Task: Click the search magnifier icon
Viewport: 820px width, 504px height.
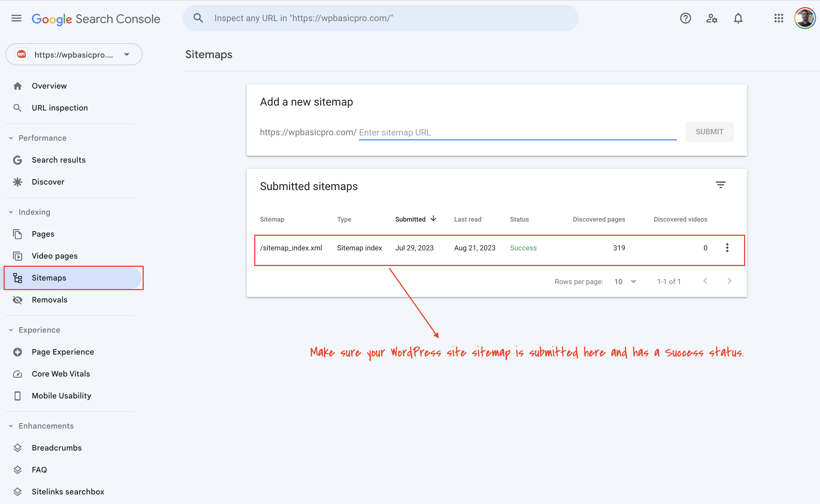Action: point(198,18)
